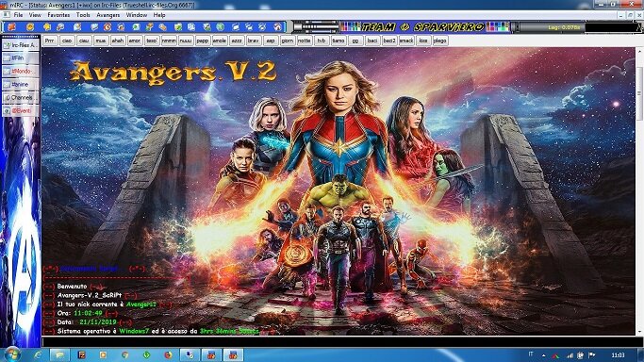Click the 'notte' quick message button

pyautogui.click(x=304, y=41)
